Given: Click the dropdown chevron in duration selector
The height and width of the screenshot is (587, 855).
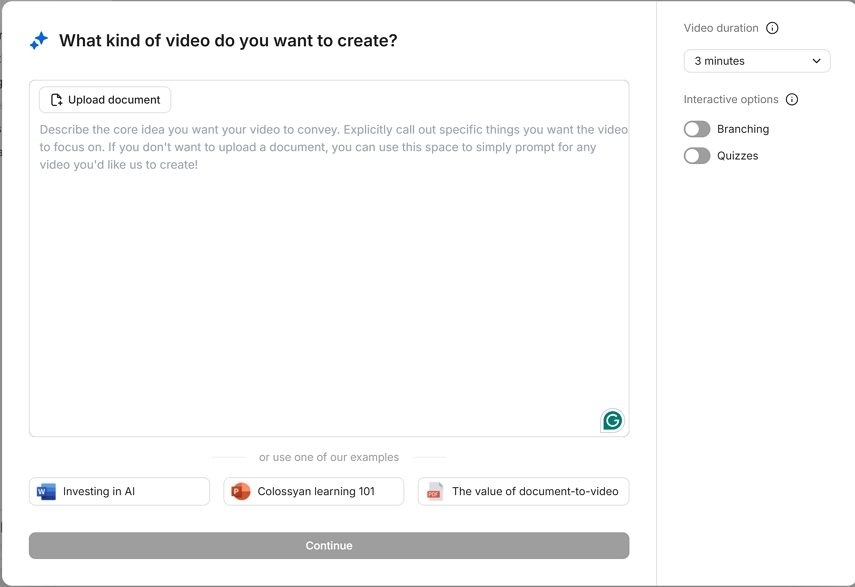Looking at the screenshot, I should click(x=816, y=61).
